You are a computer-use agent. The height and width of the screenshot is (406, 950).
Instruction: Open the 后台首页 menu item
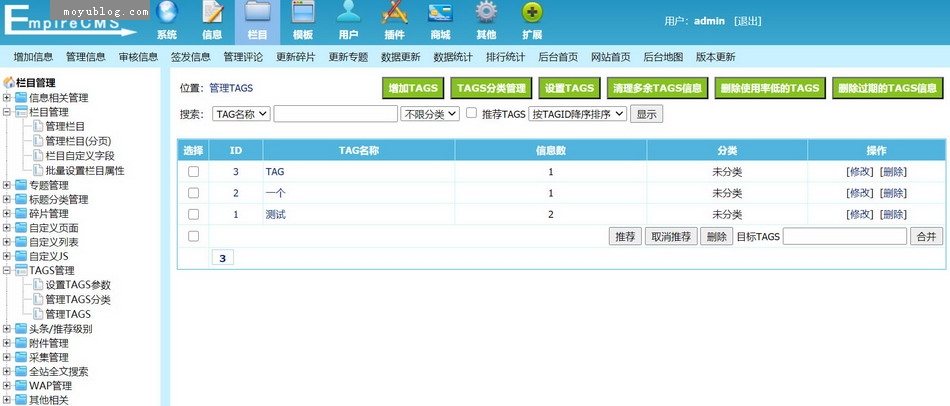pyautogui.click(x=558, y=57)
